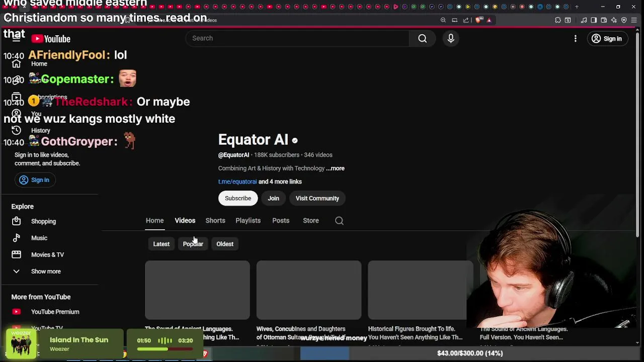Image resolution: width=644 pixels, height=362 pixels.
Task: Go to Home in YouTube sidebar
Action: point(39,64)
